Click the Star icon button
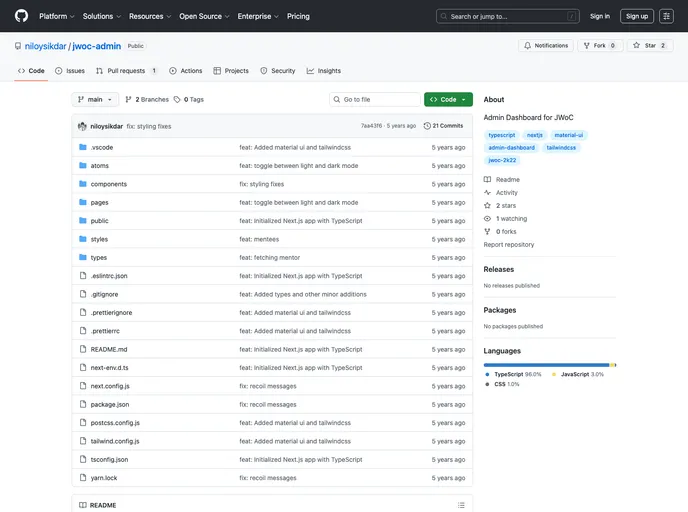 pos(636,46)
